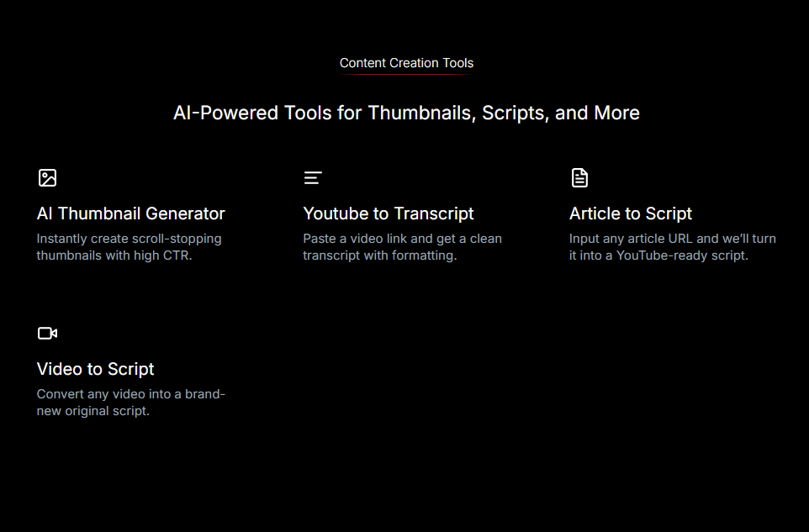The image size is (809, 532).
Task: Open the AI Thumbnail Generator heading
Action: pos(131,213)
